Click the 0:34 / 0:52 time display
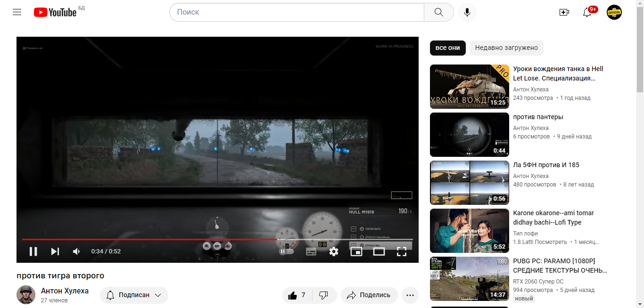Screen dimensions: 644x308 (x=106, y=251)
